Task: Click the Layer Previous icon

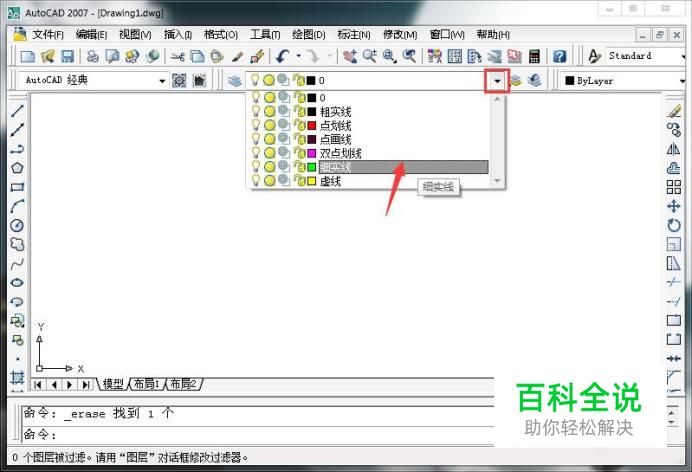Action: (x=534, y=80)
